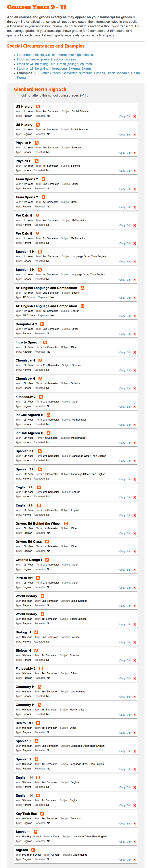Click [X] on the Algebra pre-high school course
152x868 pixels.
pyautogui.click(x=134, y=860)
